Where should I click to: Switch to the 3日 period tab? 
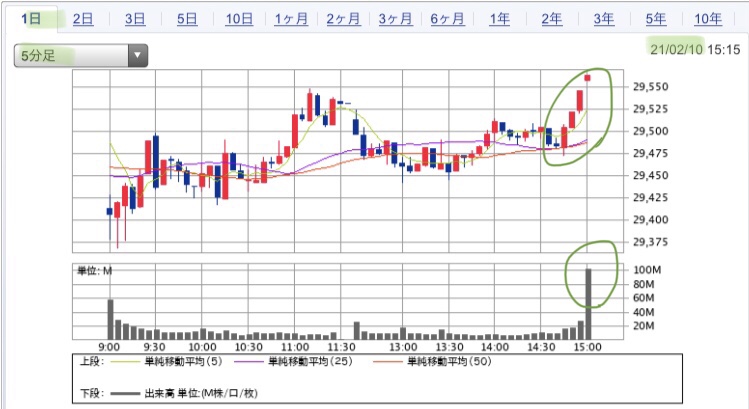135,19
